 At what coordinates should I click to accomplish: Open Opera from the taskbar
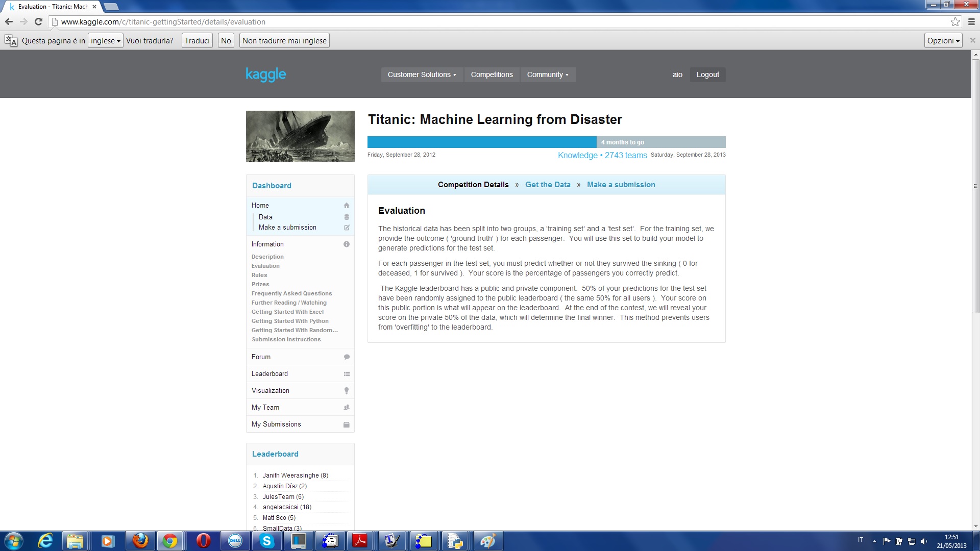[x=203, y=541]
